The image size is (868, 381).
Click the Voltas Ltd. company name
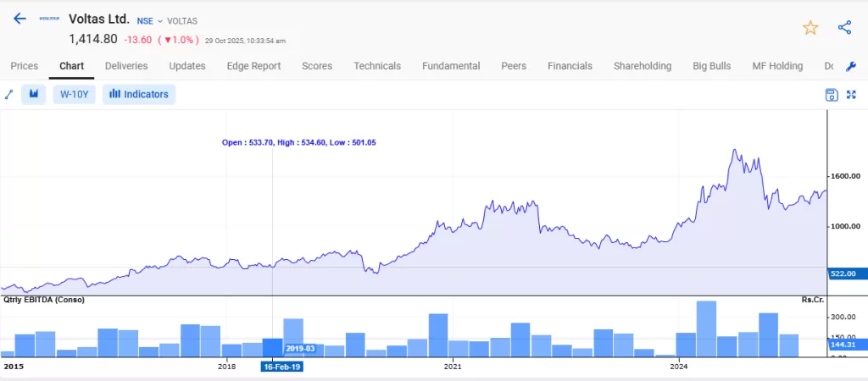(x=99, y=19)
